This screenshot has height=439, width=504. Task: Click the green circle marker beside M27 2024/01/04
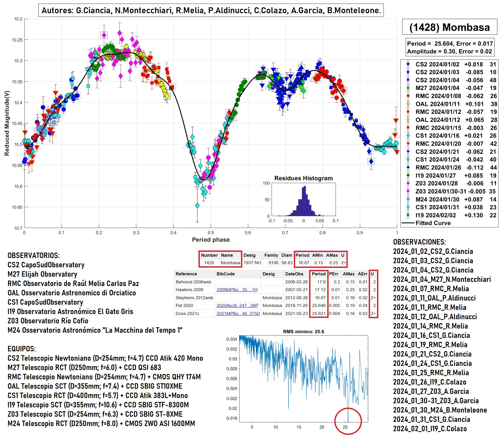point(408,88)
